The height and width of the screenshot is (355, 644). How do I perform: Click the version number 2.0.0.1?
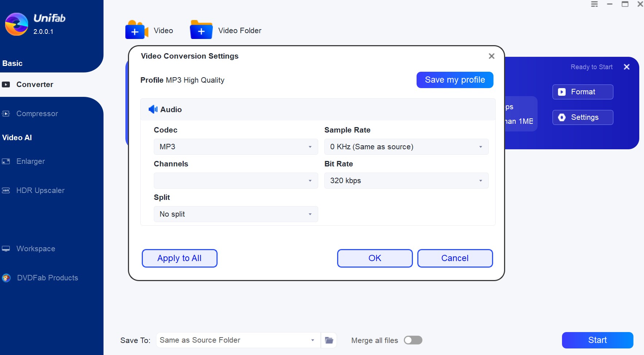[43, 32]
